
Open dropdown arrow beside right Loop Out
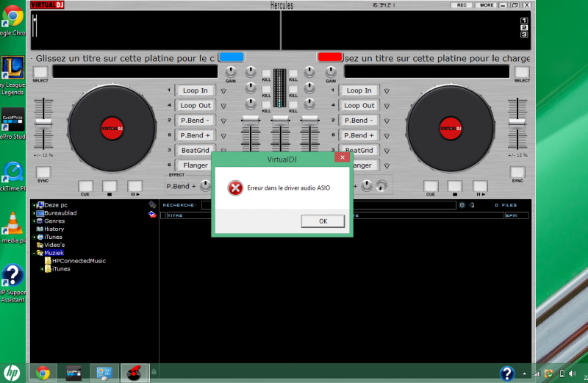tap(387, 106)
